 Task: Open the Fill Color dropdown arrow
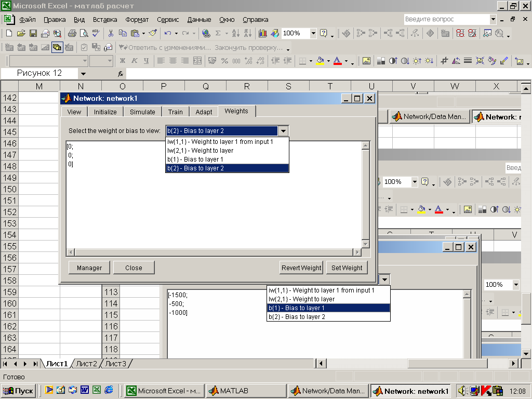[328, 61]
